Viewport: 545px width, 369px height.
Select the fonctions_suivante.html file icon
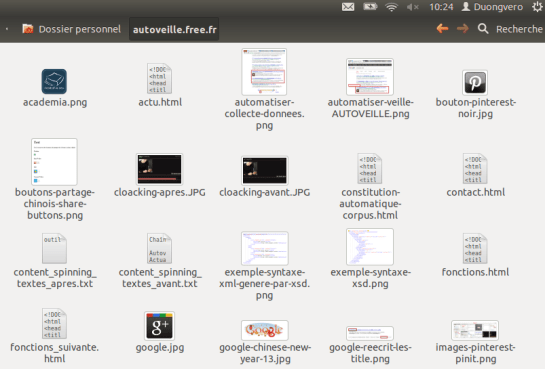54,323
